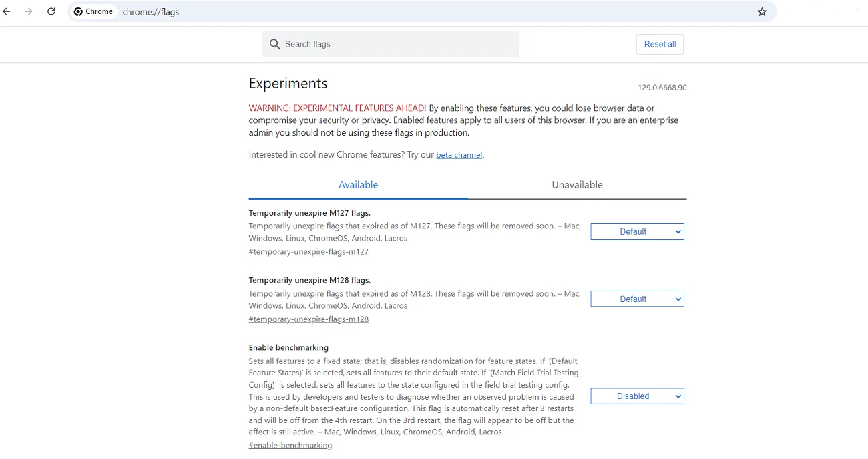
Task: Open the beta channel link
Action: [459, 154]
